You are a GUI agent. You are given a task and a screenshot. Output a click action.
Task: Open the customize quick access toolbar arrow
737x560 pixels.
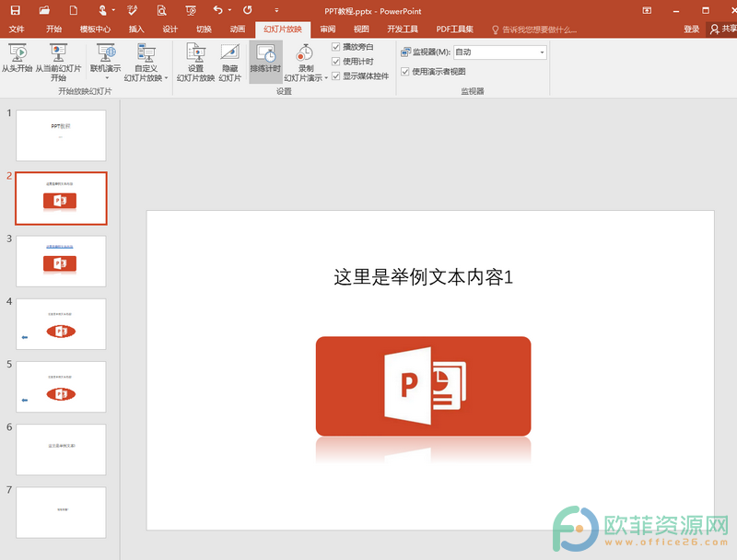coord(276,10)
